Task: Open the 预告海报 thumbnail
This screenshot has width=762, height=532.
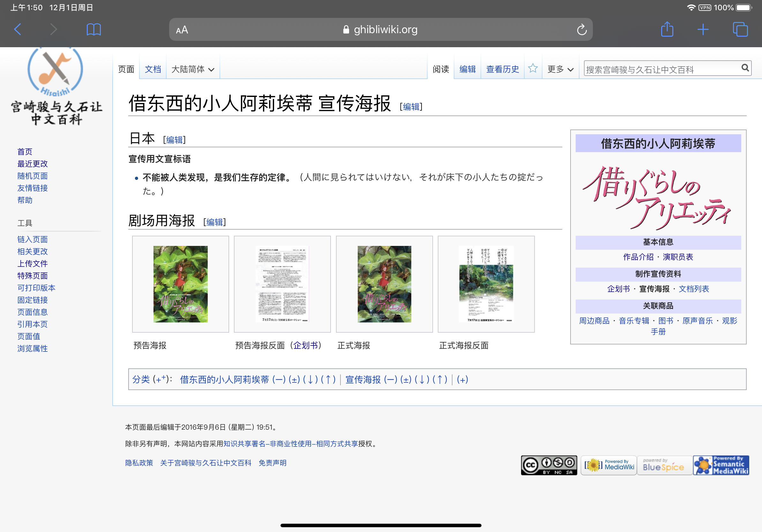Action: point(180,284)
